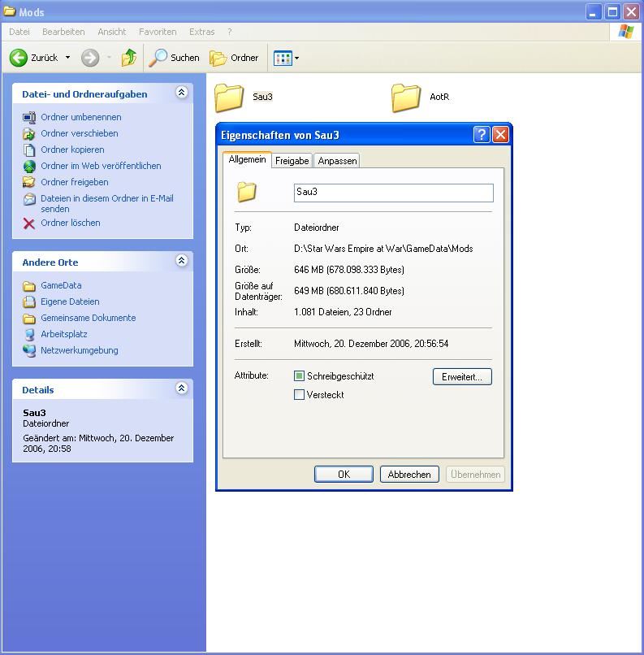The image size is (644, 655).
Task: Click the folder icon in properties dialog
Action: tap(247, 192)
